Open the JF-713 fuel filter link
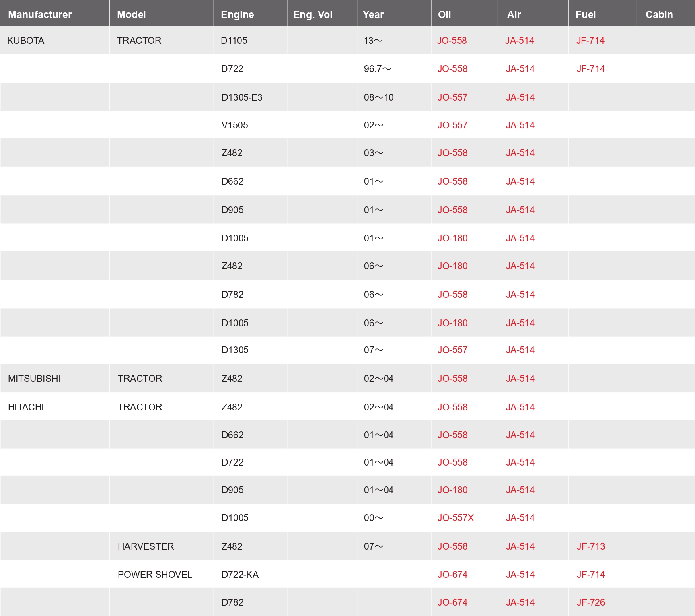Screen dimensions: 695x616 pyautogui.click(x=590, y=546)
